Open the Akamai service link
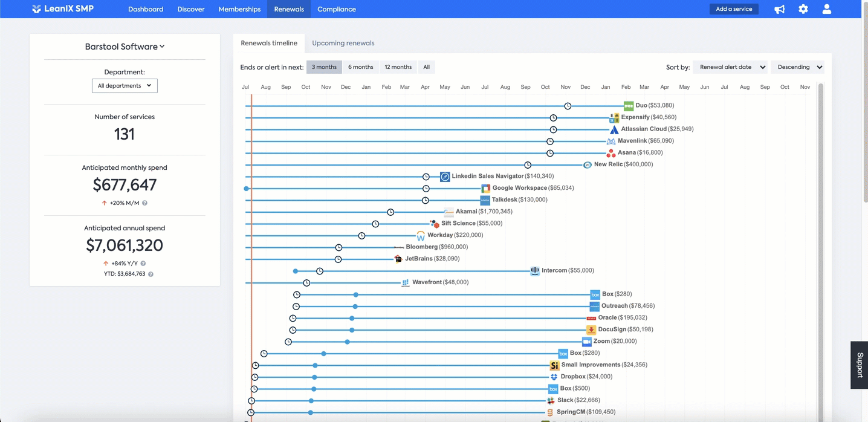The height and width of the screenshot is (422, 868). click(x=467, y=212)
